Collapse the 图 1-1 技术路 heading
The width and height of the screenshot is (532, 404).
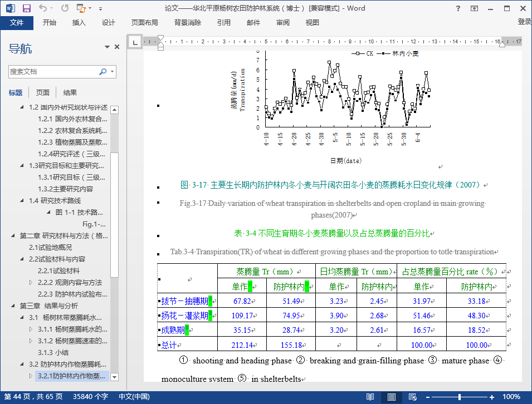coord(48,212)
